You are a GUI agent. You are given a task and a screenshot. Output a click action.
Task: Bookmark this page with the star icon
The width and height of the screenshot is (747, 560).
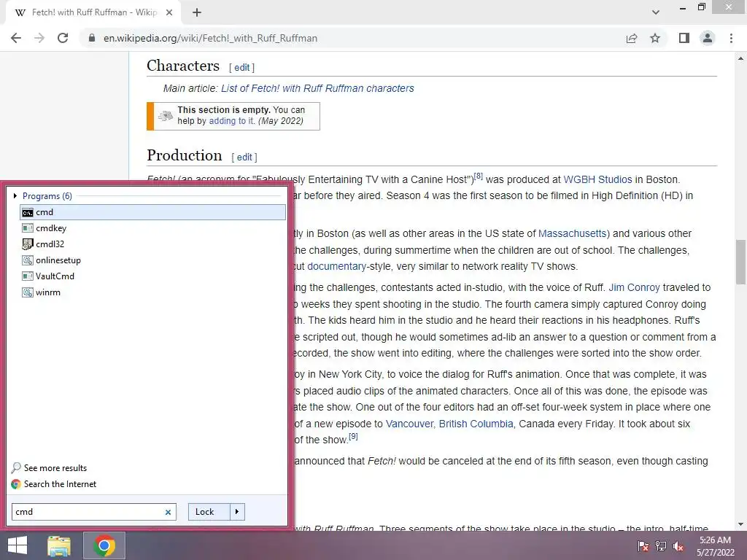click(655, 38)
